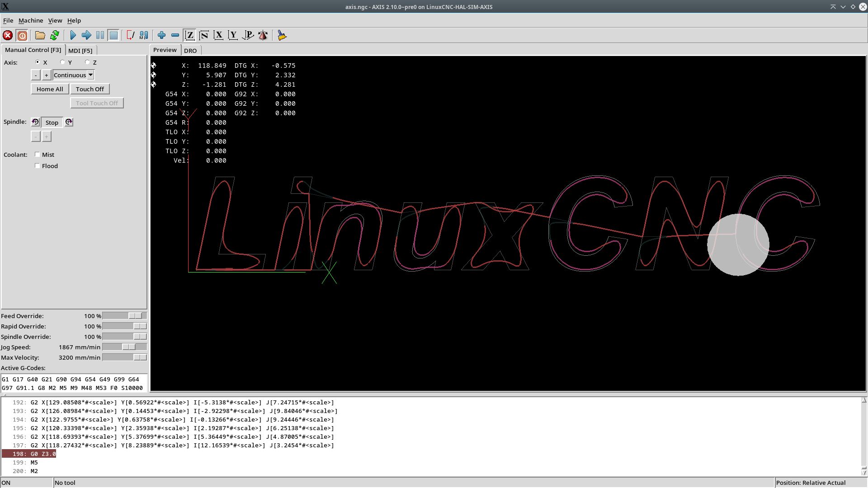Select perspective view P icon
This screenshot has width=868, height=488.
(248, 35)
